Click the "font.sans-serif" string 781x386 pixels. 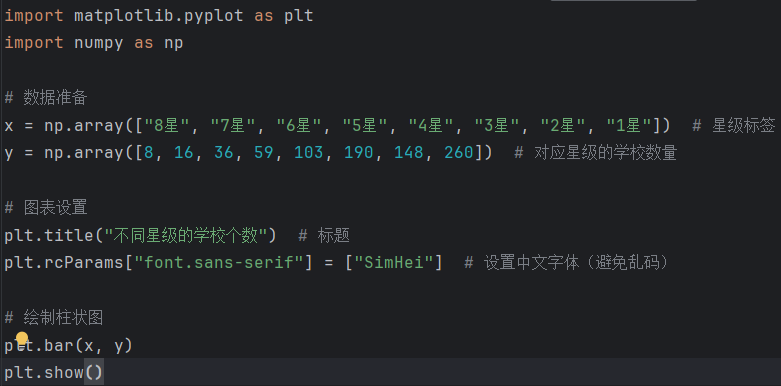[x=219, y=262]
